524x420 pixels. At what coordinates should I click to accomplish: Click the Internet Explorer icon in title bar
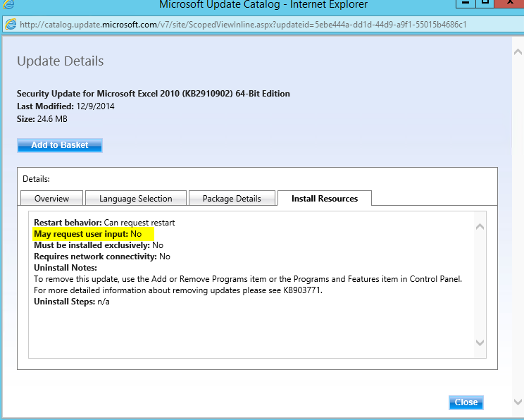pyautogui.click(x=8, y=4)
